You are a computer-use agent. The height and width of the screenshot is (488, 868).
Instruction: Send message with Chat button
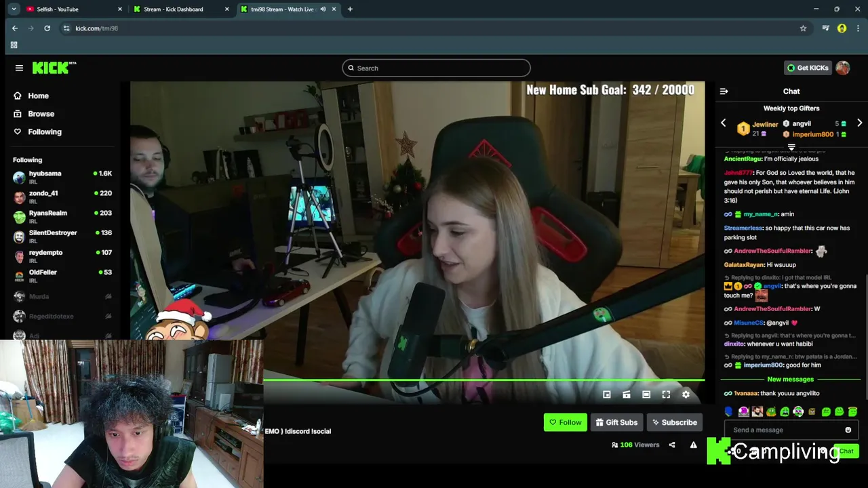coord(846,451)
